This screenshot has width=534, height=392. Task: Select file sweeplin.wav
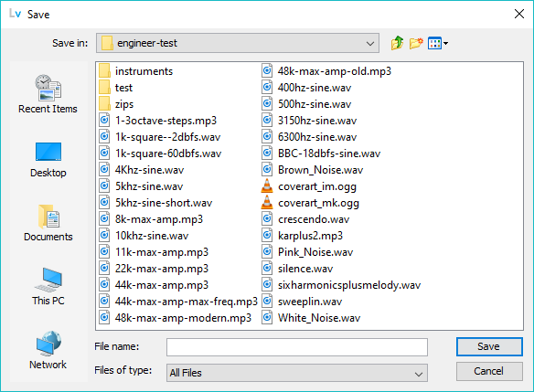[x=302, y=302]
